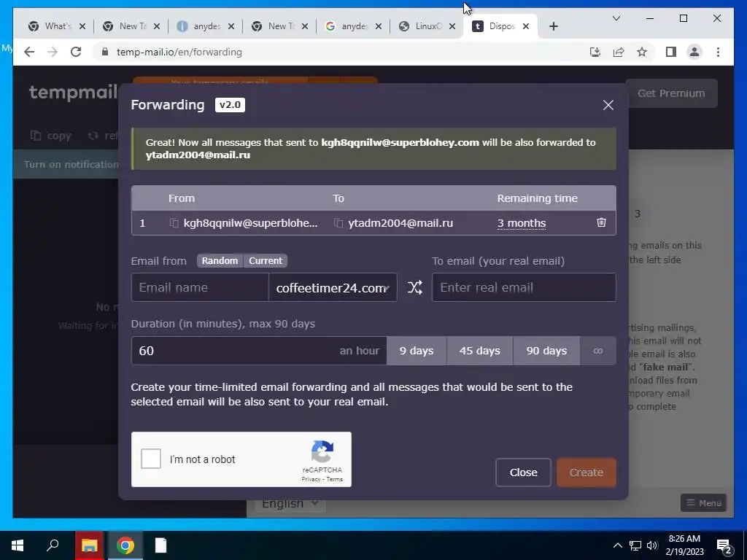Install app icon in address bar
The width and height of the screenshot is (747, 560).
tap(595, 52)
